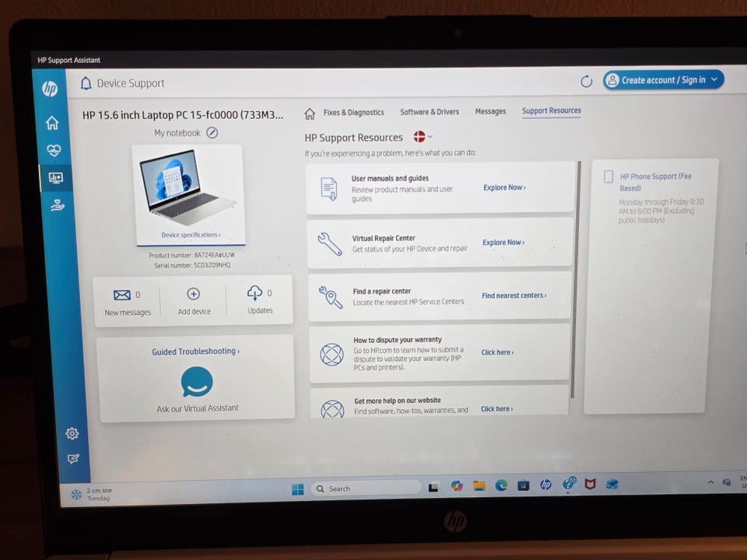Switch to Software & Drivers tab

[x=430, y=112]
